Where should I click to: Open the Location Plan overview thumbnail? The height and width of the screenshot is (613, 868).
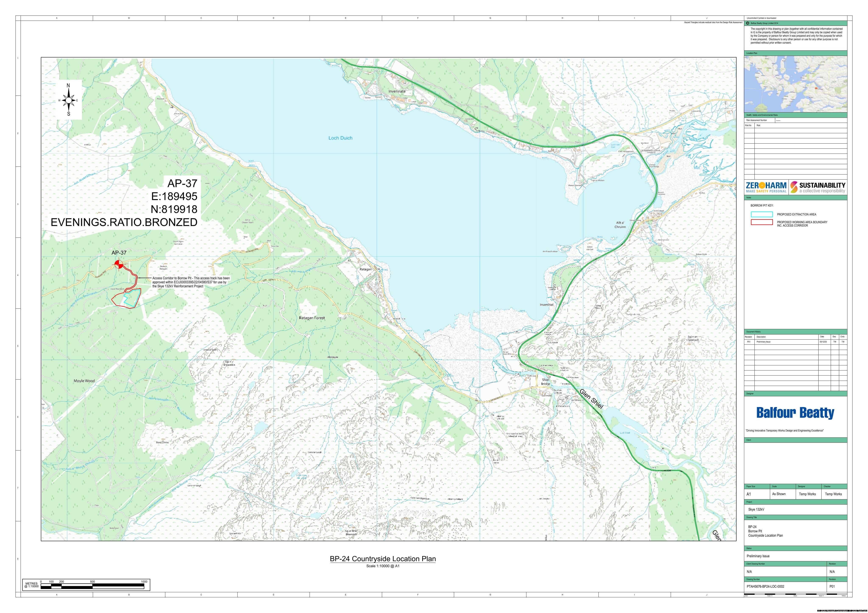[796, 84]
